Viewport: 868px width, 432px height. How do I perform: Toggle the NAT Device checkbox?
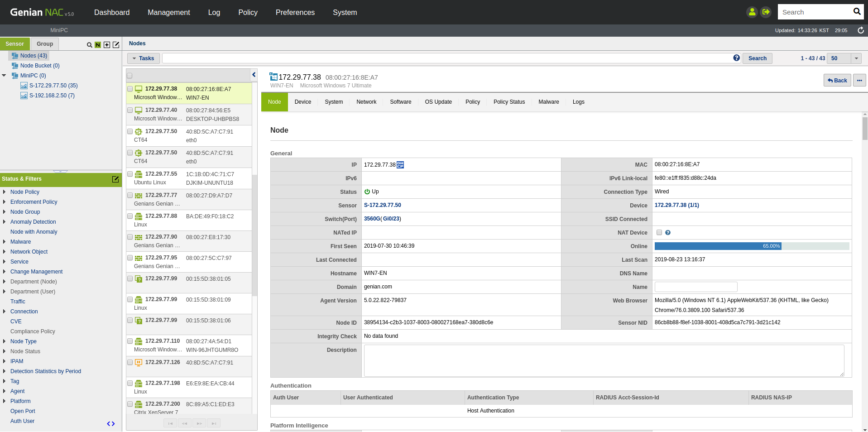tap(659, 233)
